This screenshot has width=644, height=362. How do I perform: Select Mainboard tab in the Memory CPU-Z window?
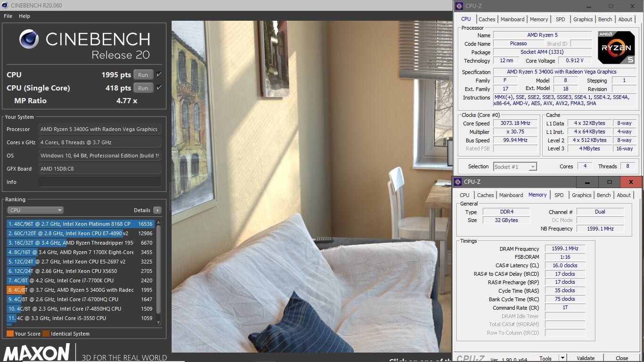511,195
